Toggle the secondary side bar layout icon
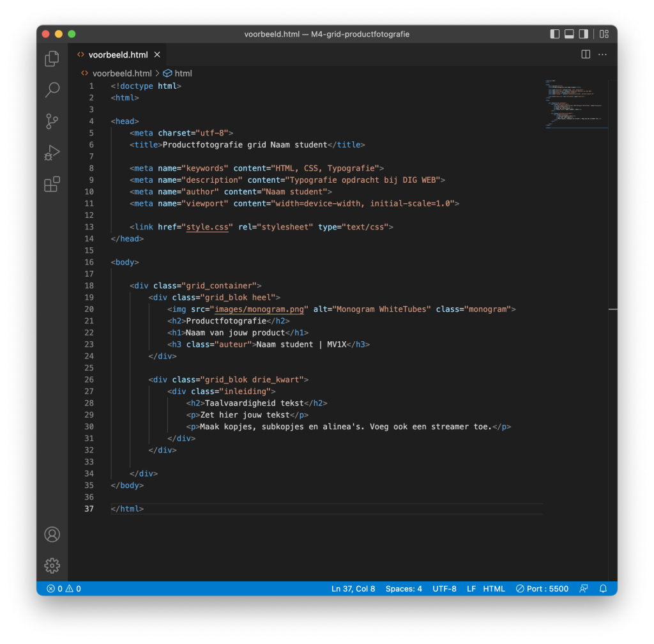This screenshot has width=654, height=644. pyautogui.click(x=583, y=34)
